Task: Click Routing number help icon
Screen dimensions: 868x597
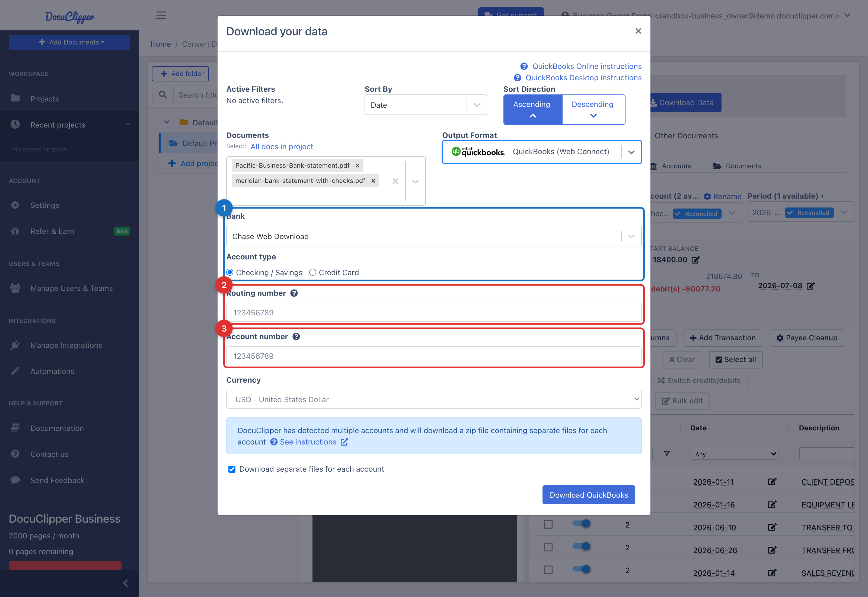Action: click(294, 293)
